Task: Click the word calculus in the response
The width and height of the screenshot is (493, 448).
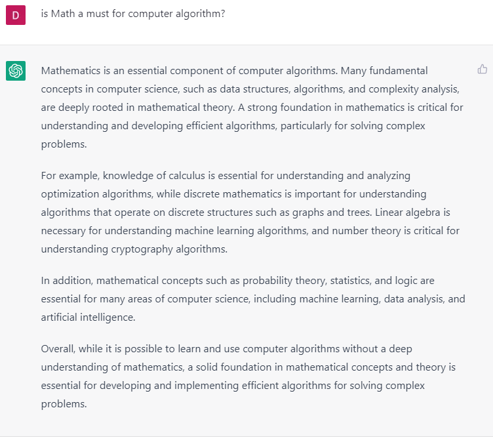Action: click(174, 176)
